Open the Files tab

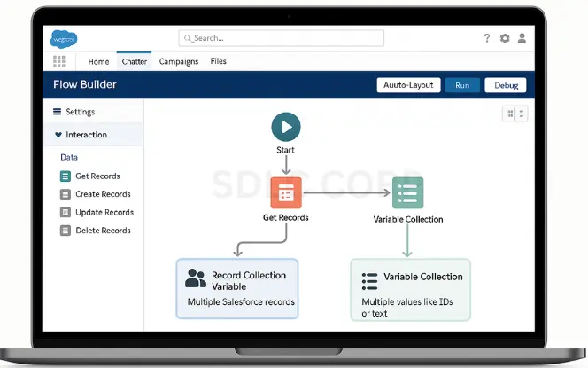tap(218, 61)
